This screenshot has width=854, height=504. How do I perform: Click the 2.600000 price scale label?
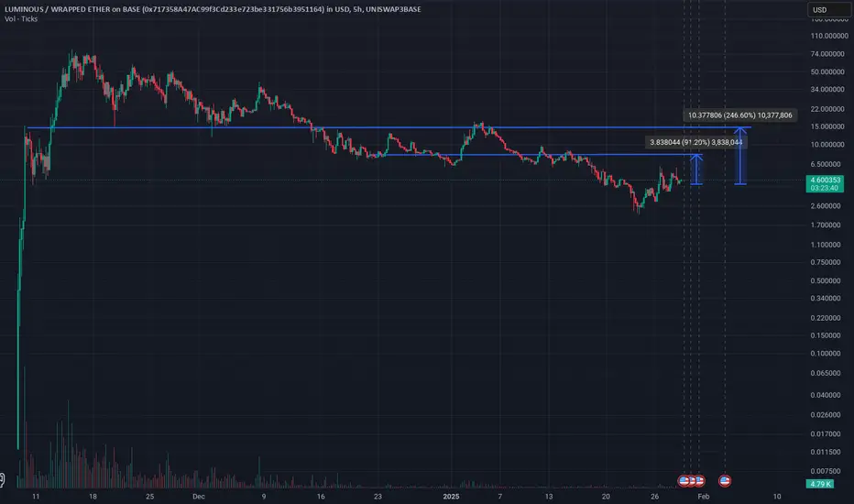tap(827, 206)
